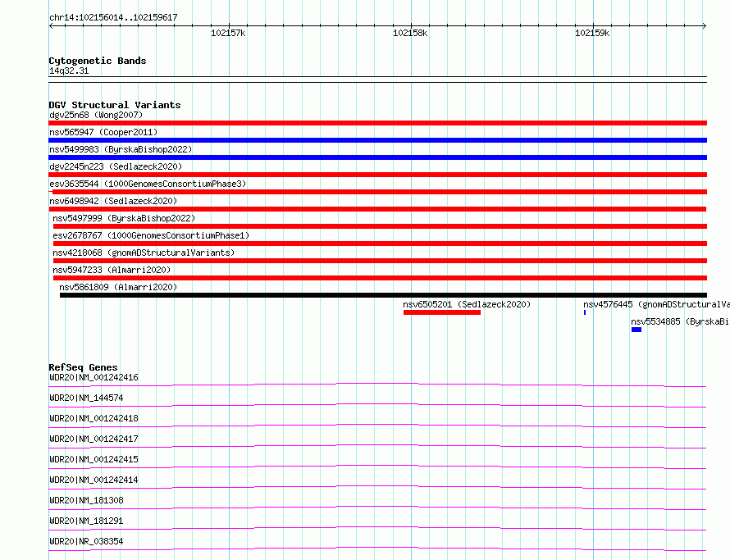This screenshot has height=560, width=730.
Task: Click the red nsv6498942 variant bar
Action: tap(377, 209)
